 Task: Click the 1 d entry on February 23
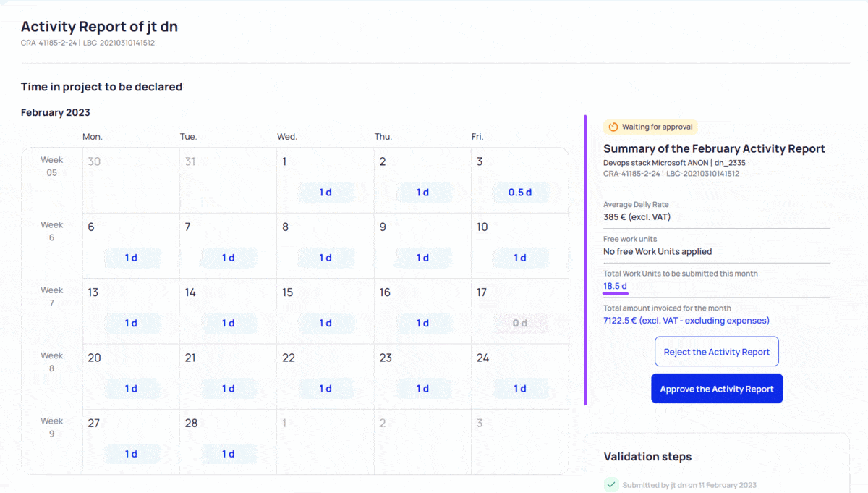(422, 389)
